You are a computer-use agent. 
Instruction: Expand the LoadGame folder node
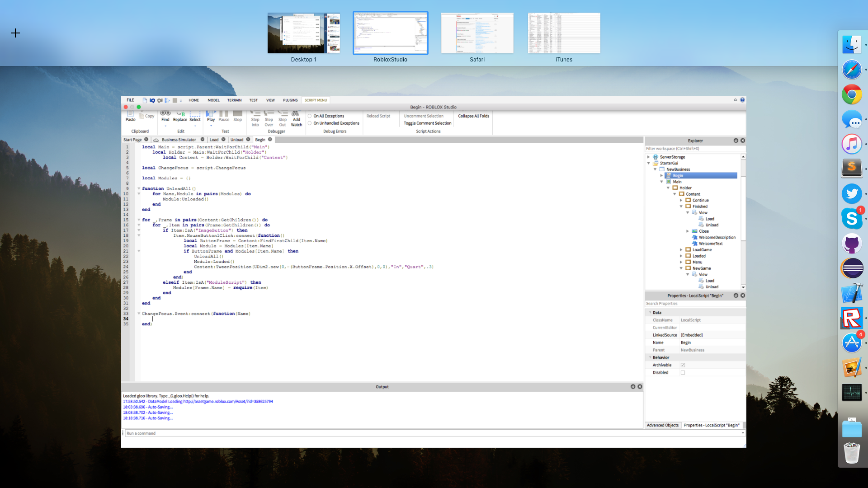(x=681, y=250)
